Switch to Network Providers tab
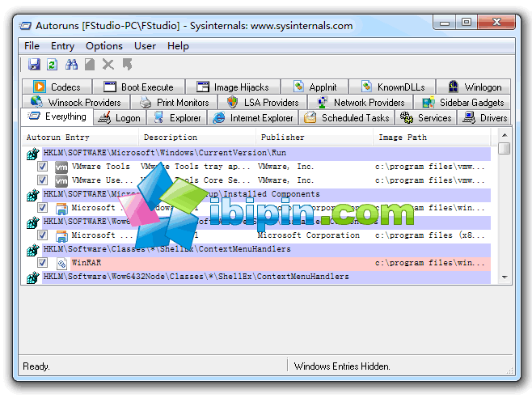Image resolution: width=532 pixels, height=398 pixels. coord(360,102)
